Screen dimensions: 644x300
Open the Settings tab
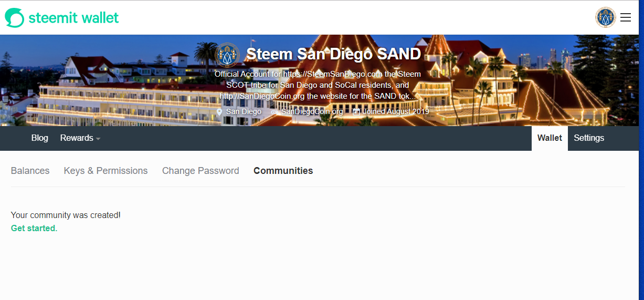coord(589,138)
